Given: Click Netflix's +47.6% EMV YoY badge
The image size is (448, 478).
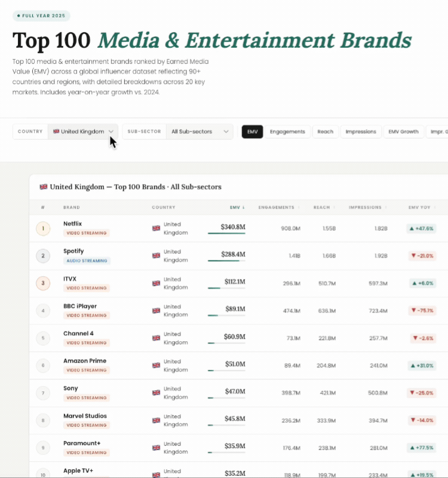Looking at the screenshot, I should click(x=421, y=229).
